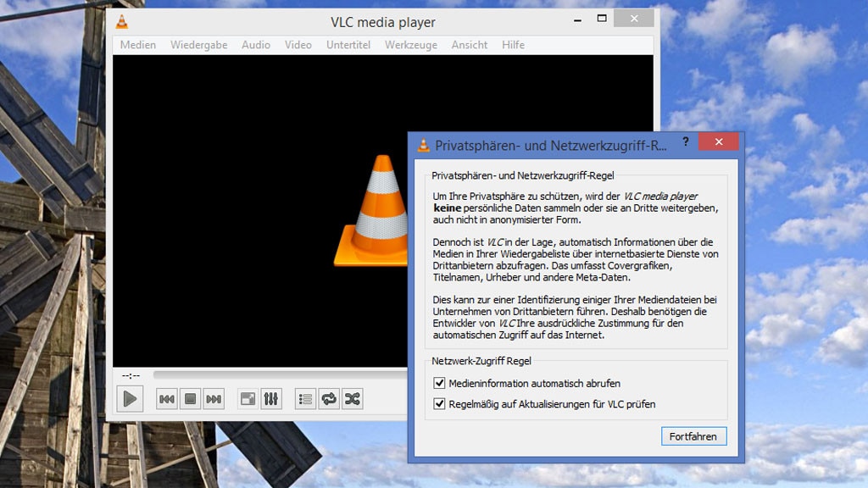Open the Medien menu
This screenshot has width=868, height=488.
[x=138, y=45]
